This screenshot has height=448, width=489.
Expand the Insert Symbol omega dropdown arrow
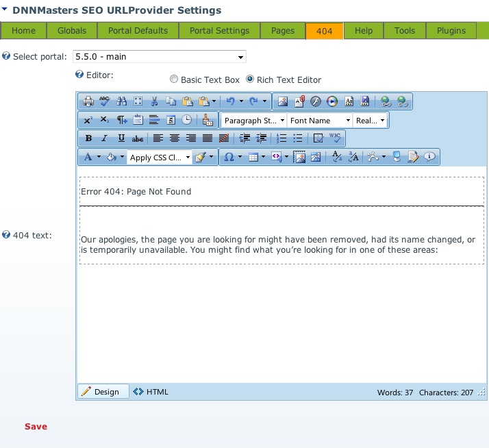[240, 157]
